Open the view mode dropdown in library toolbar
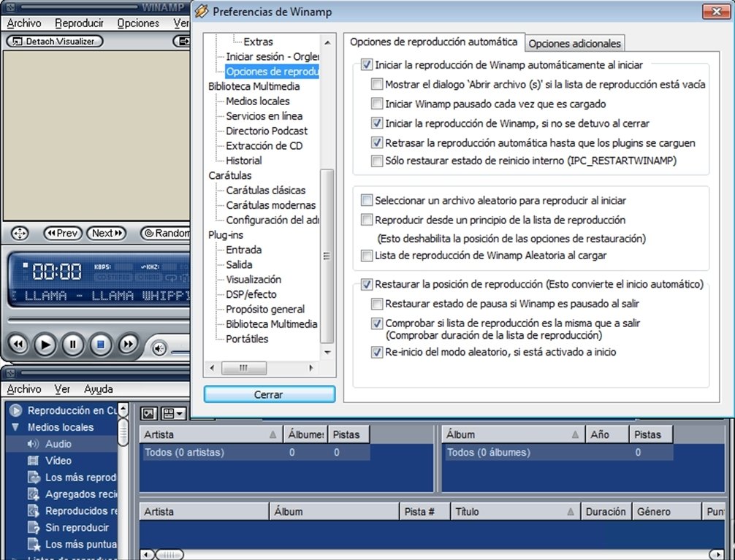This screenshot has height=560, width=735. 174,413
